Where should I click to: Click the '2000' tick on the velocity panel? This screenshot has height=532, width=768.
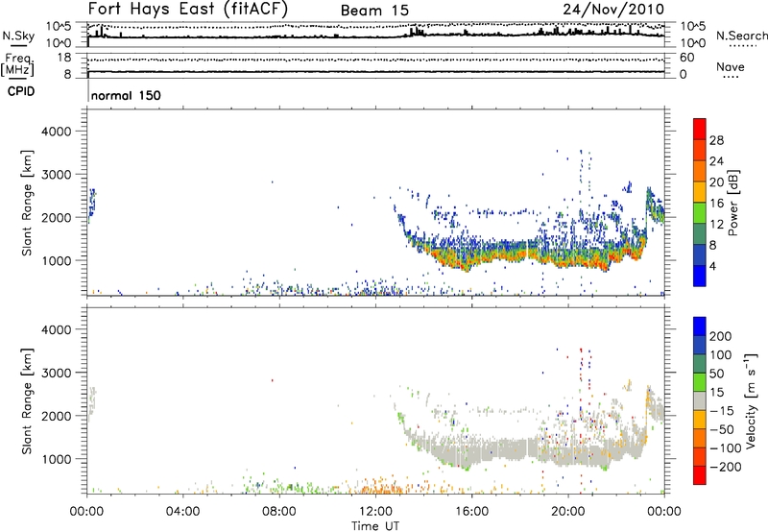coord(57,416)
